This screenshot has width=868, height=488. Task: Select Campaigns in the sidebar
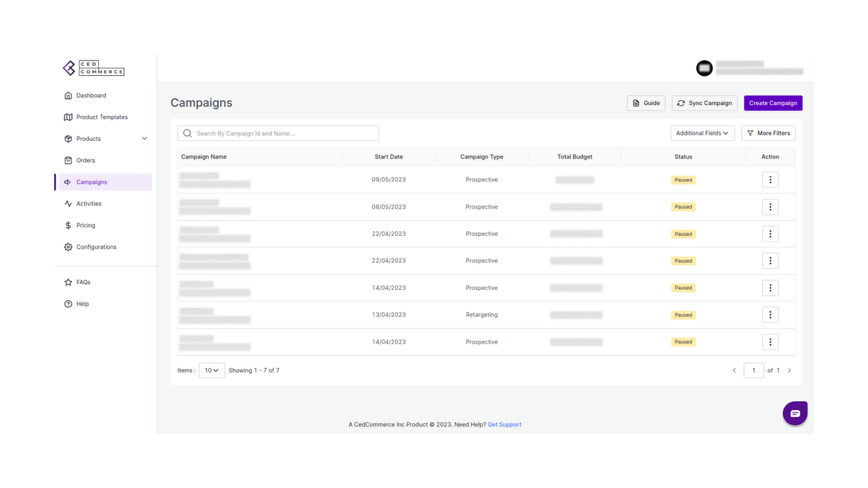coord(104,182)
